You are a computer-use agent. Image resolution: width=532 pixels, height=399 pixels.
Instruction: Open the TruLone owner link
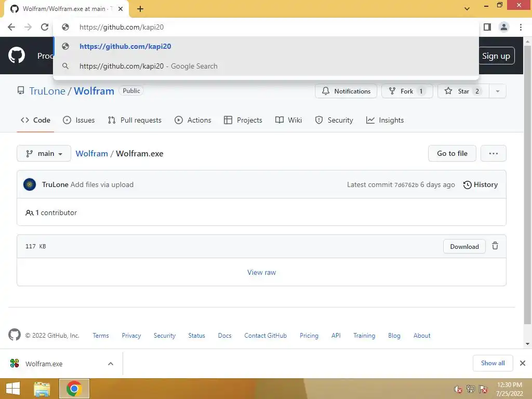tap(47, 91)
